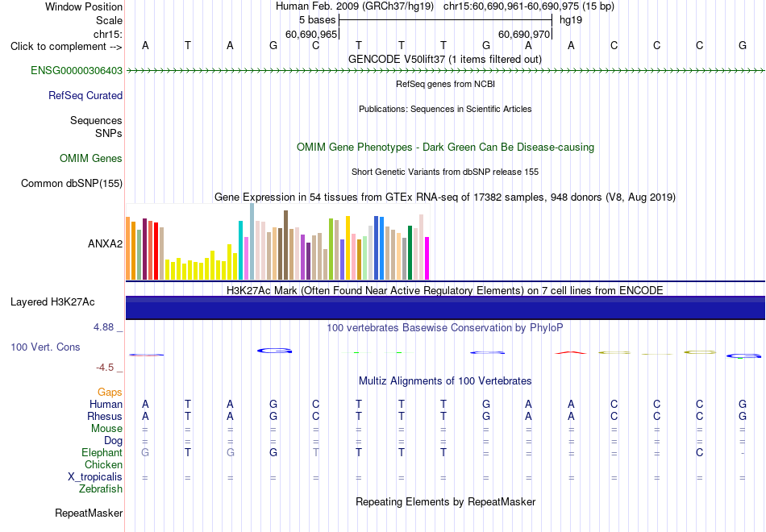The image size is (766, 532).
Task: Open the ENSG00000306403 track label
Action: pyautogui.click(x=77, y=70)
